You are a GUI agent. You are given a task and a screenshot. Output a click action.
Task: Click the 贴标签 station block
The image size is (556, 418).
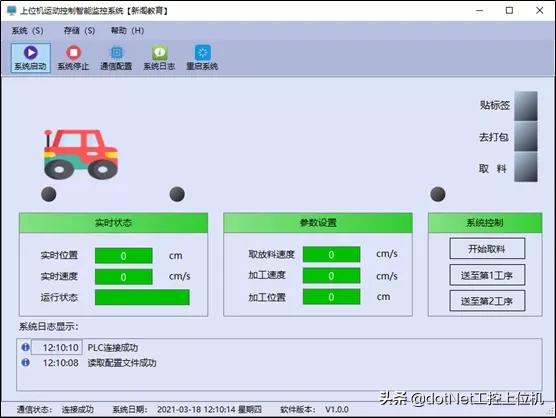click(x=526, y=106)
